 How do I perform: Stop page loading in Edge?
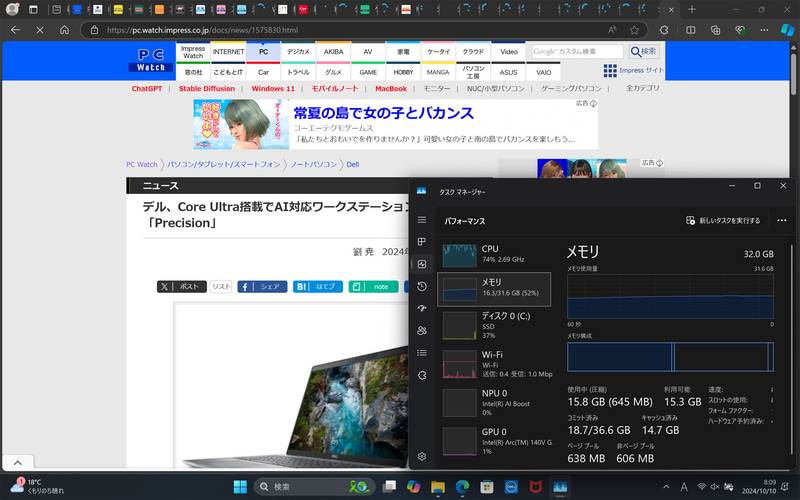(x=40, y=30)
